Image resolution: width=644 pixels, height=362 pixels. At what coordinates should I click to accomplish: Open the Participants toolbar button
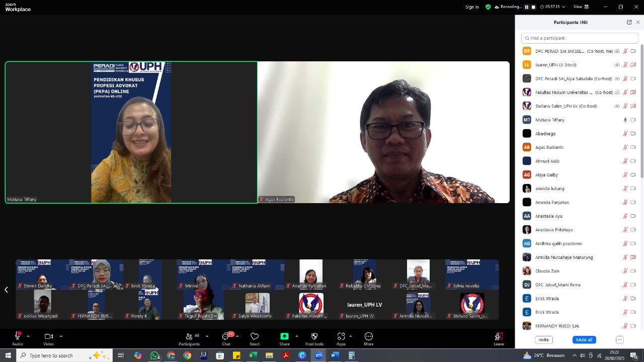coord(189,339)
